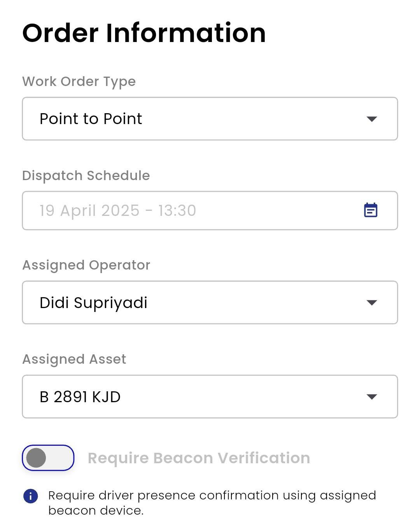Toggle driver presence confirmation on
The height and width of the screenshot is (529, 420).
[48, 458]
